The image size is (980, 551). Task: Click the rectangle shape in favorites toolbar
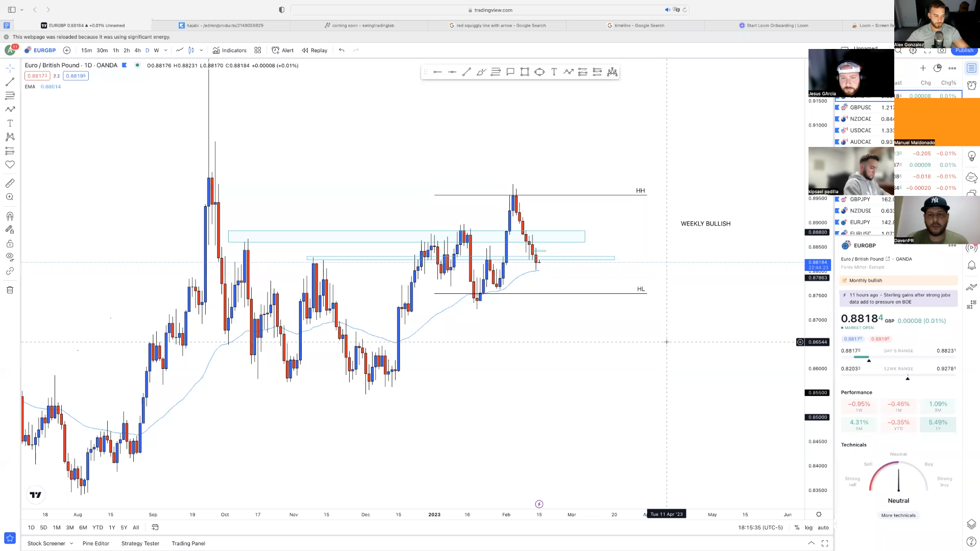(x=525, y=72)
